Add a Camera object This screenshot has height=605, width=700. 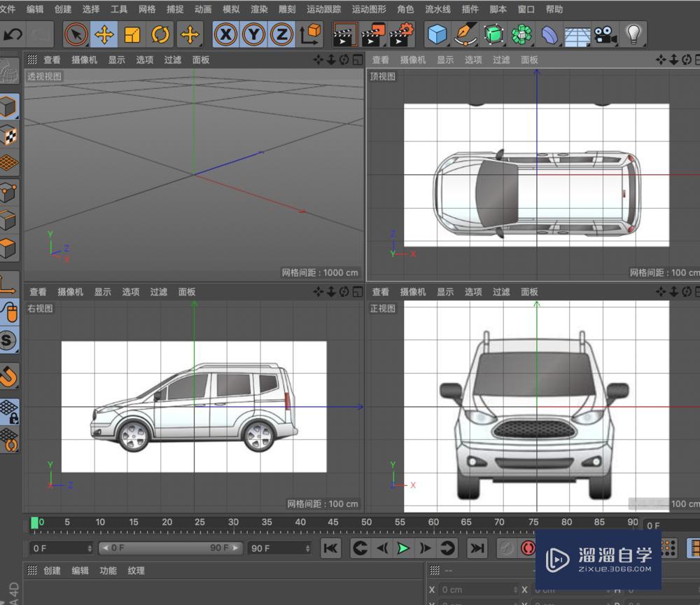click(x=605, y=35)
